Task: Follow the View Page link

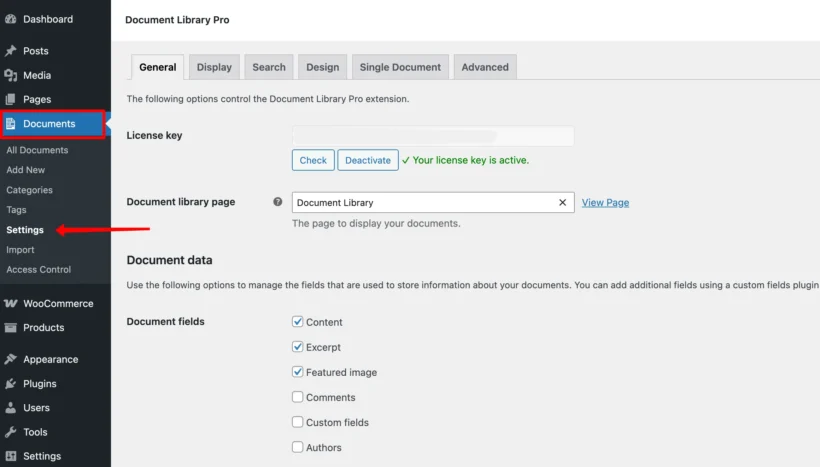Action: coord(605,202)
